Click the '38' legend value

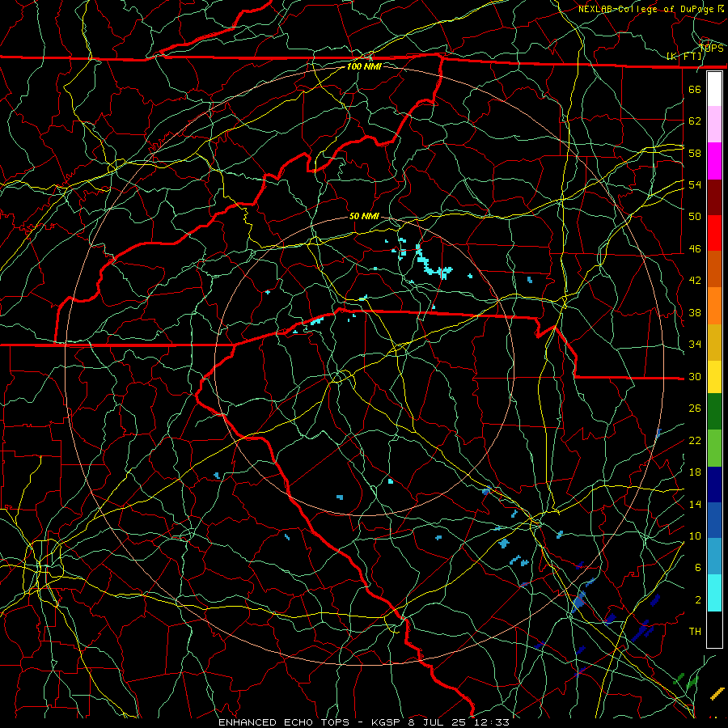(695, 312)
